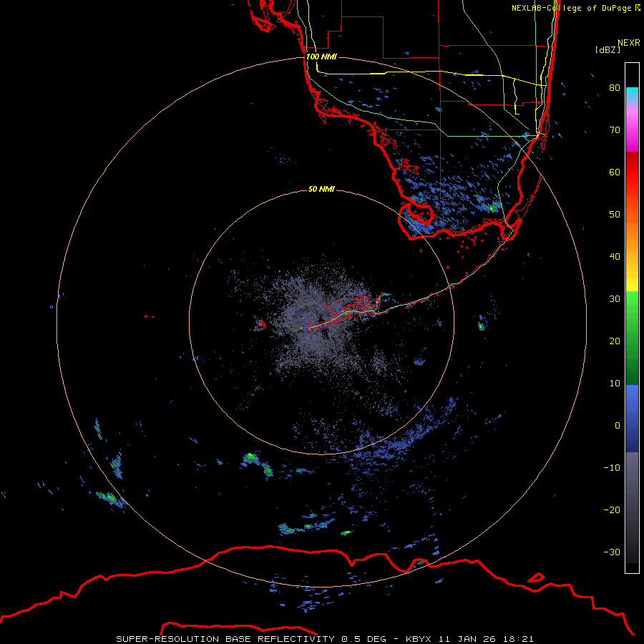644x644 pixels.
Task: Click the green band of the reflectivity color bar
Action: coord(632,338)
